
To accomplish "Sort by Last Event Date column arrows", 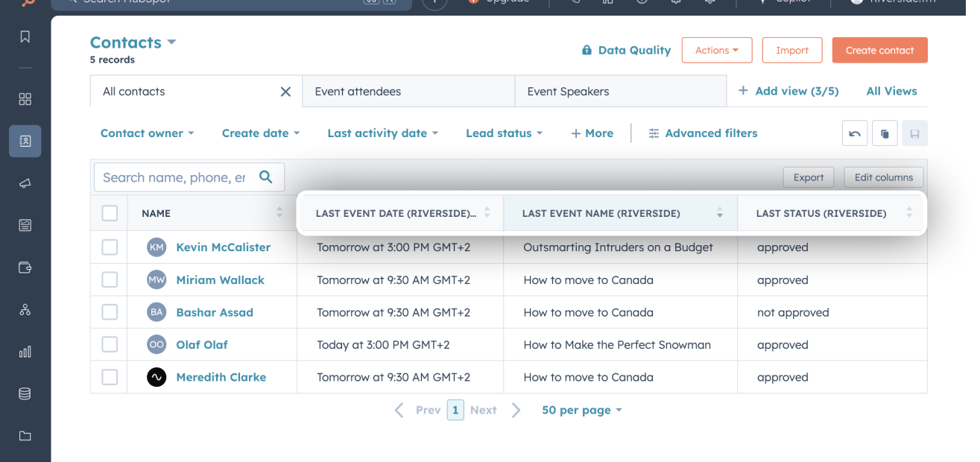I will point(487,213).
